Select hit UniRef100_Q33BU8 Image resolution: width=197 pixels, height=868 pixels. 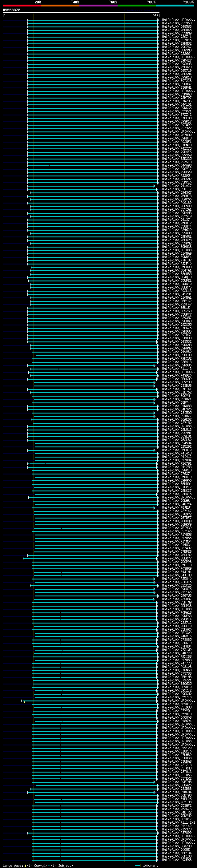177,386
